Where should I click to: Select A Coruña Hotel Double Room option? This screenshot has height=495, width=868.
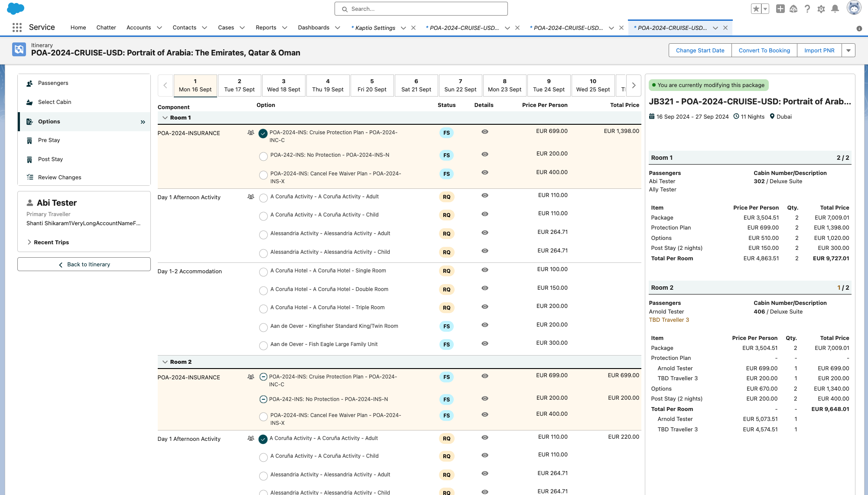[263, 290]
